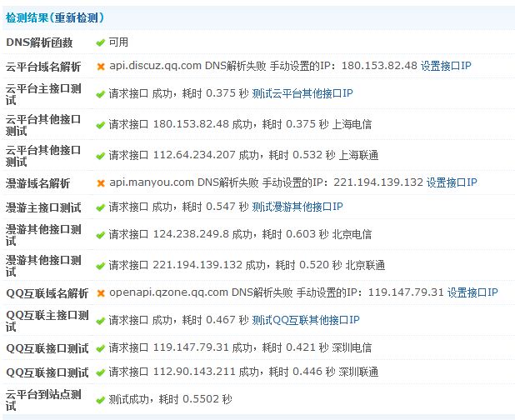This screenshot has width=515, height=420.
Task: Click green check icon for 124.238.249.8 row
Action: click(100, 235)
